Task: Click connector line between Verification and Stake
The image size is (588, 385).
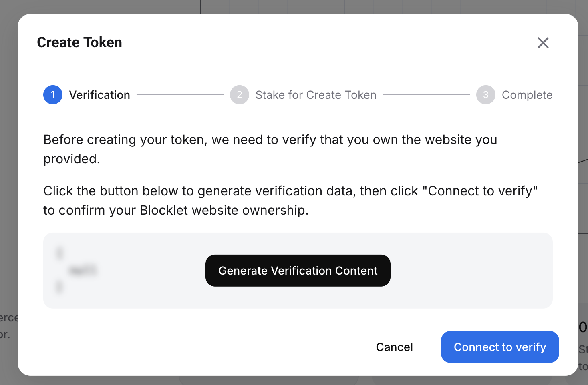Action: click(x=180, y=94)
